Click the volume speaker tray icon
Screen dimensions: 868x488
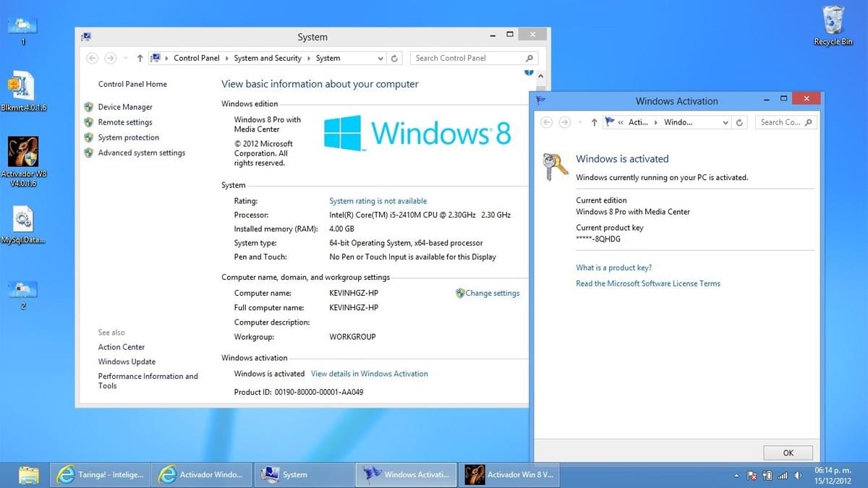click(x=798, y=476)
